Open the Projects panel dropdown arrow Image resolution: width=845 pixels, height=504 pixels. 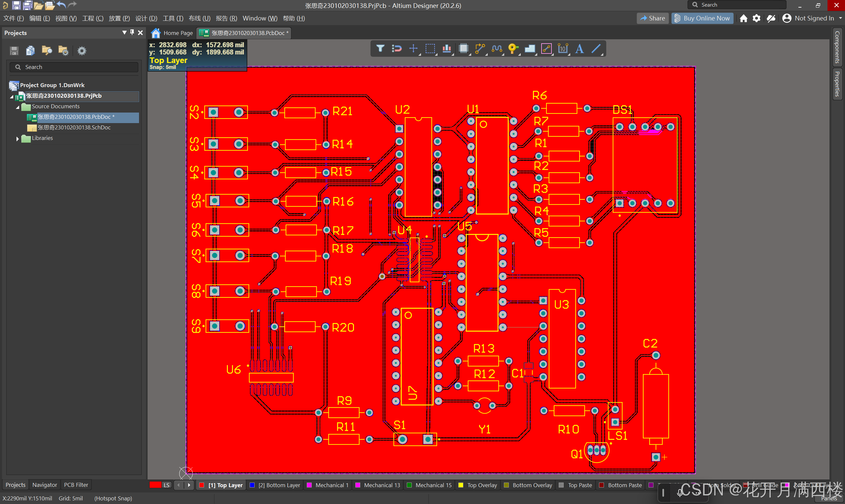[124, 33]
